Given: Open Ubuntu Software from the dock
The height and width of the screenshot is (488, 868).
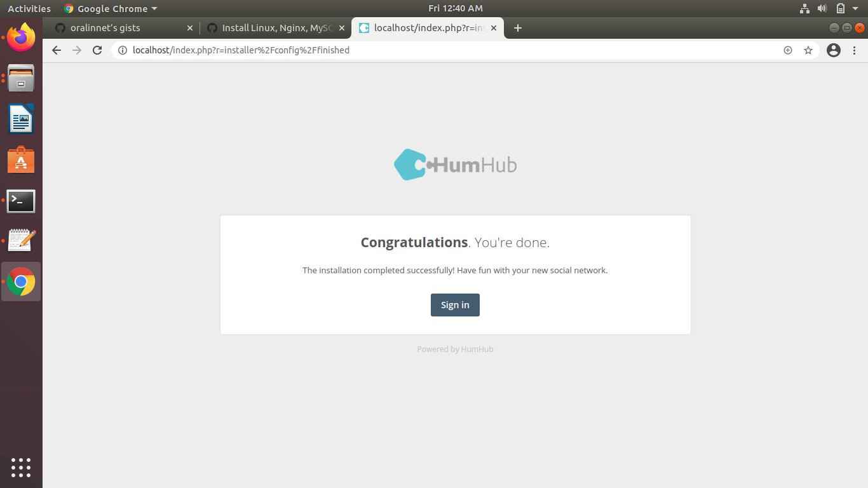Looking at the screenshot, I should [x=21, y=159].
